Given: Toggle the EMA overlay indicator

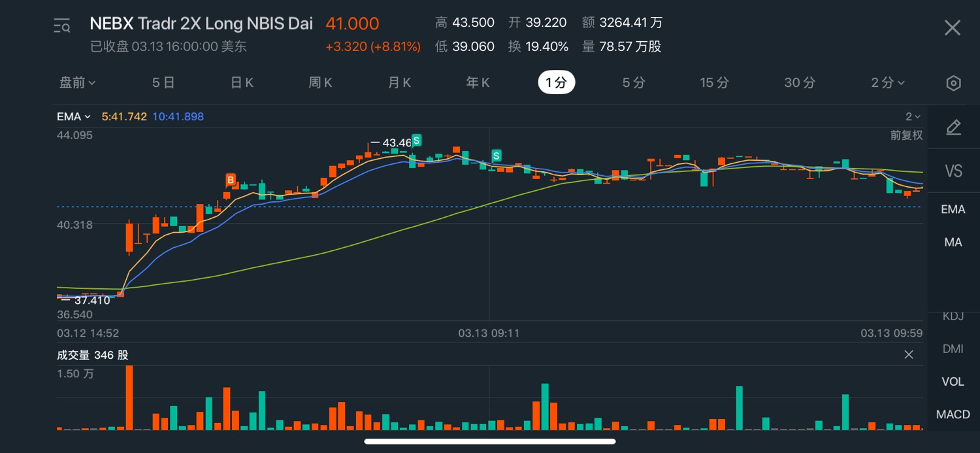Looking at the screenshot, I should (953, 209).
